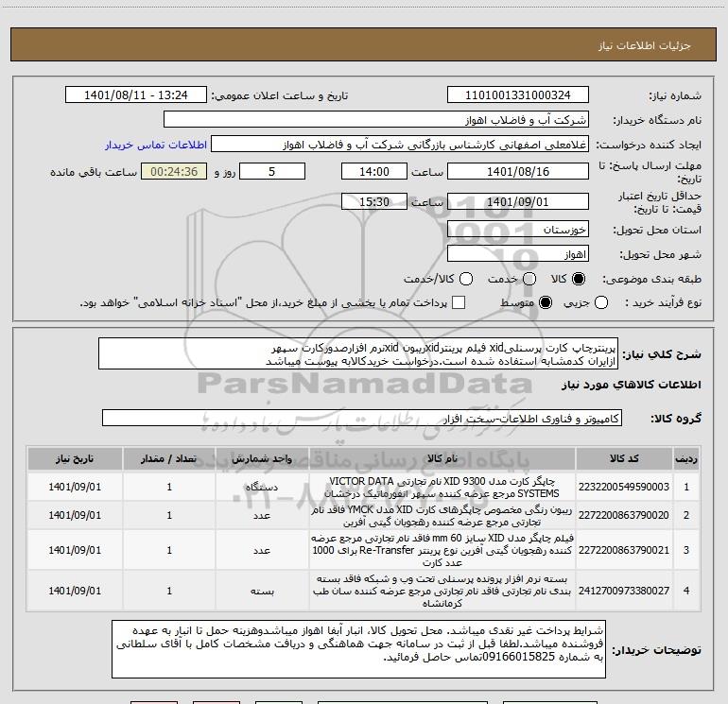Image resolution: width=728 pixels, height=704 pixels.
Task: Click the YMCK ribbon item name
Action: [442, 516]
